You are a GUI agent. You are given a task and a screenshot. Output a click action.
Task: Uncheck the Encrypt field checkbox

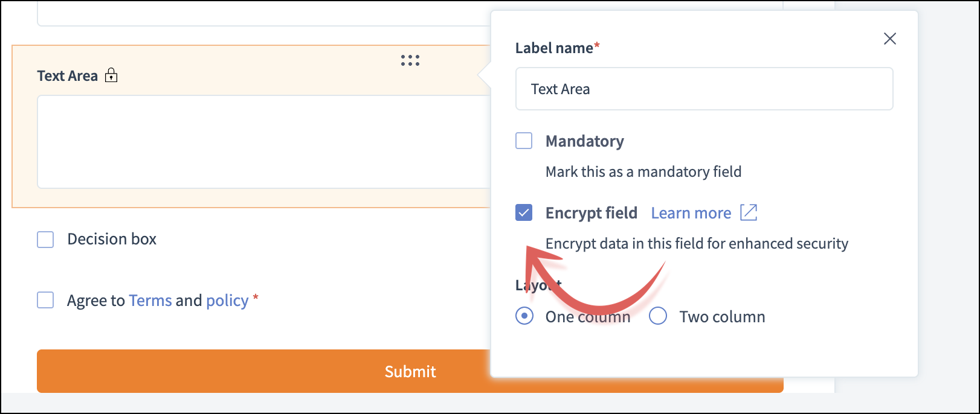(x=524, y=212)
